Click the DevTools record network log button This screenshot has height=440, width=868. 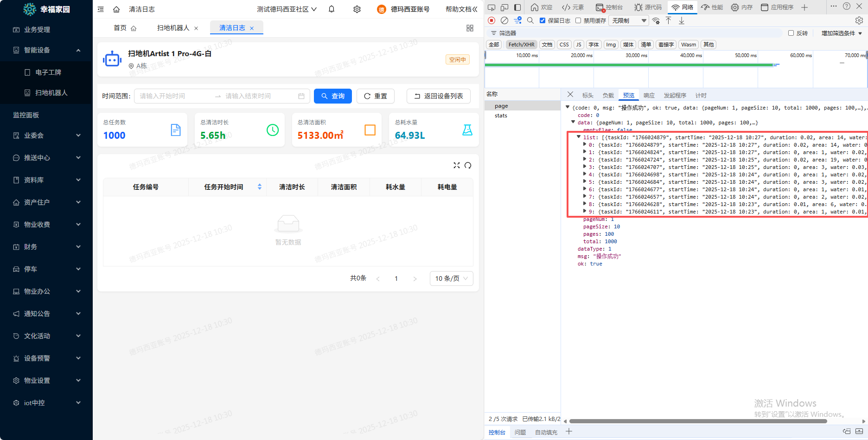(x=491, y=20)
